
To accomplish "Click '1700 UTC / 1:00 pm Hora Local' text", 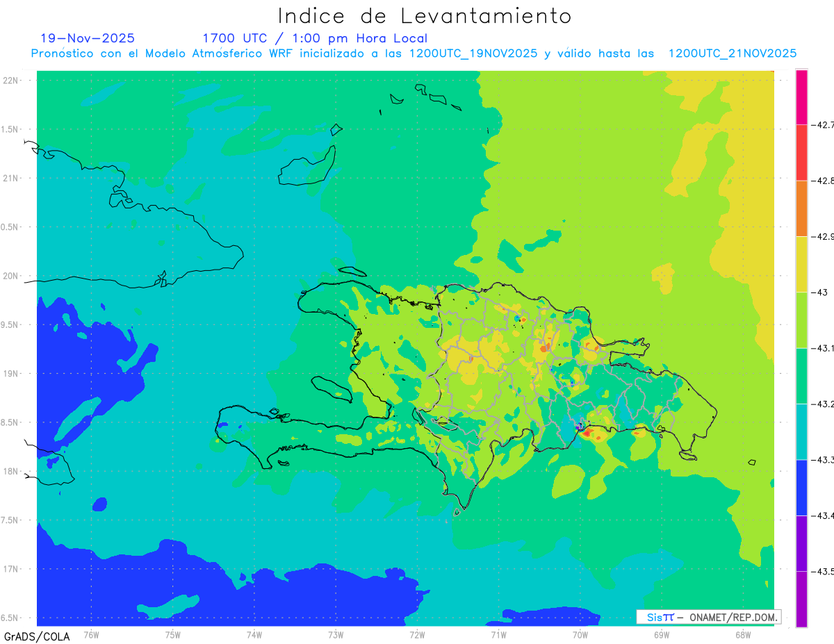I will click(315, 38).
